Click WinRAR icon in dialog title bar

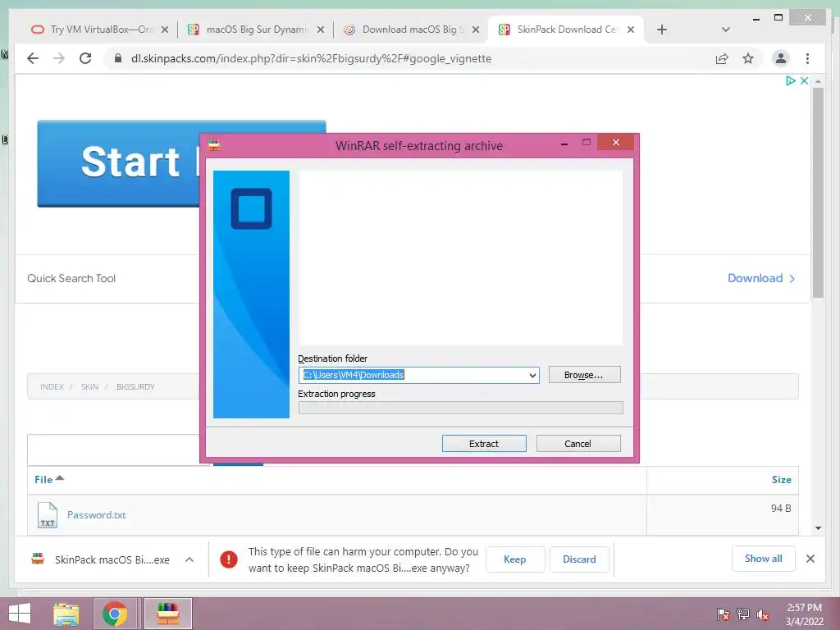tap(214, 145)
